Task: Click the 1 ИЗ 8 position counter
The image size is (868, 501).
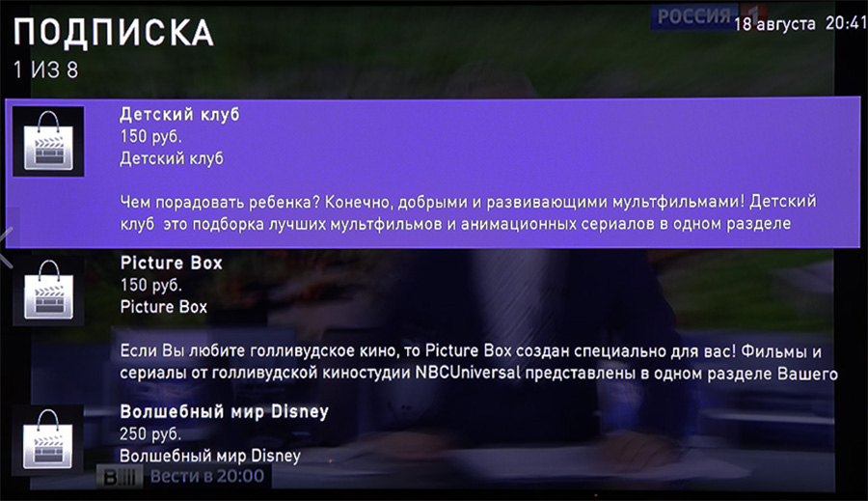Action: pos(45,70)
